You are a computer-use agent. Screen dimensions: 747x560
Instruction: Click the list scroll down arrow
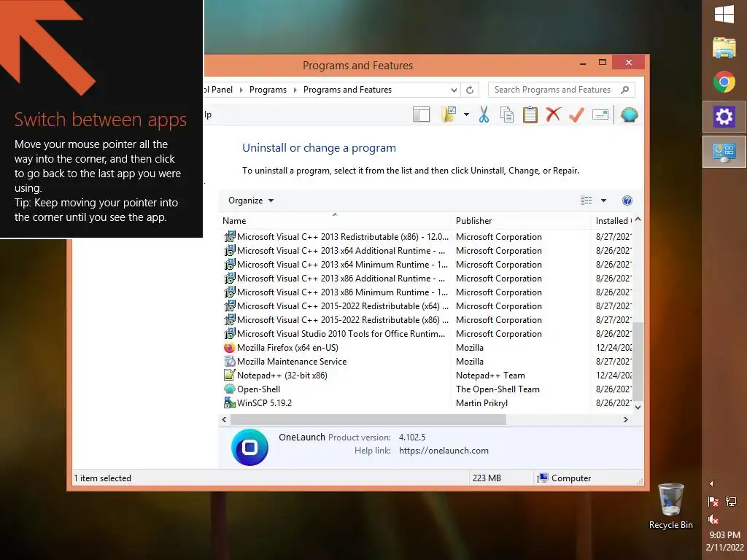point(638,408)
